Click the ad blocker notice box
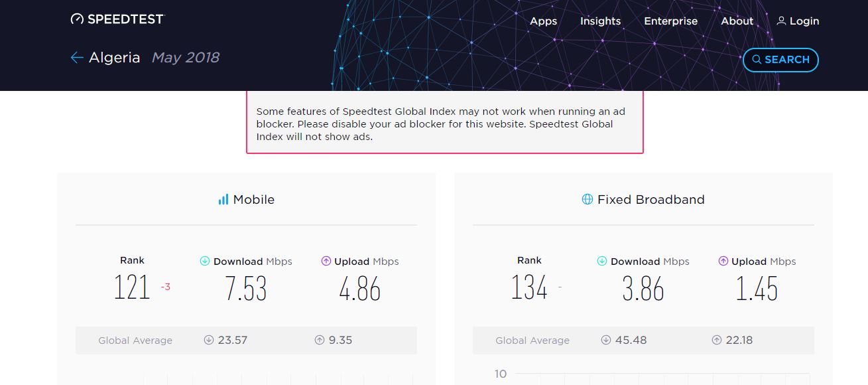Viewport: 868px width, 385px height. tap(445, 123)
